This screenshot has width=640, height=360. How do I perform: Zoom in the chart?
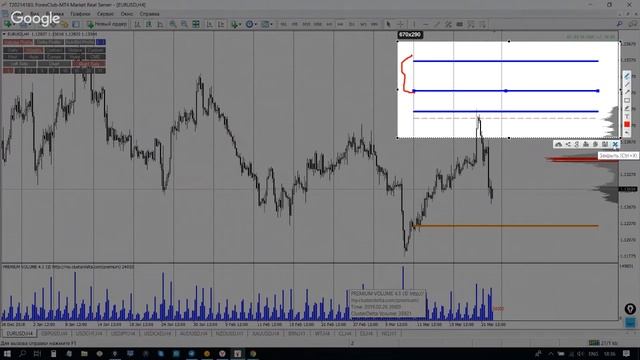[173, 24]
